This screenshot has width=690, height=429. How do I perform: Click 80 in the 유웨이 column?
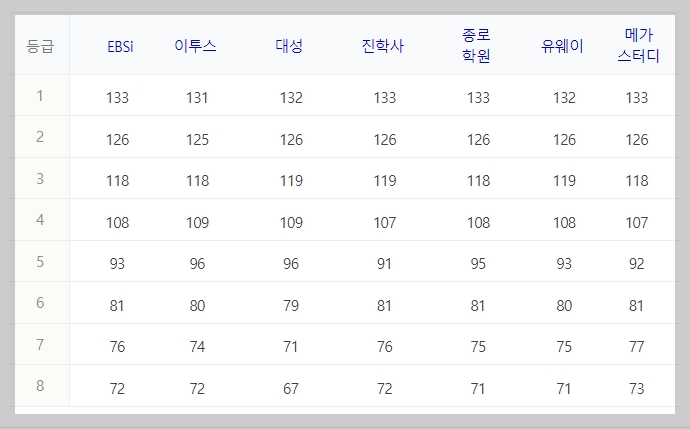click(x=564, y=305)
